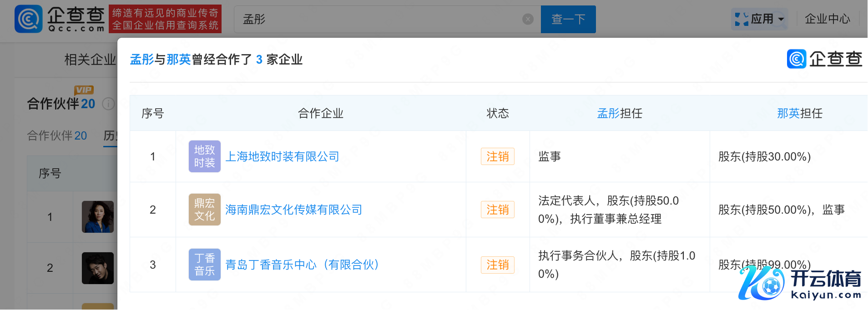Click the 开云体育 kaiyun.com logo
Image resolution: width=868 pixels, height=310 pixels.
[x=801, y=283]
